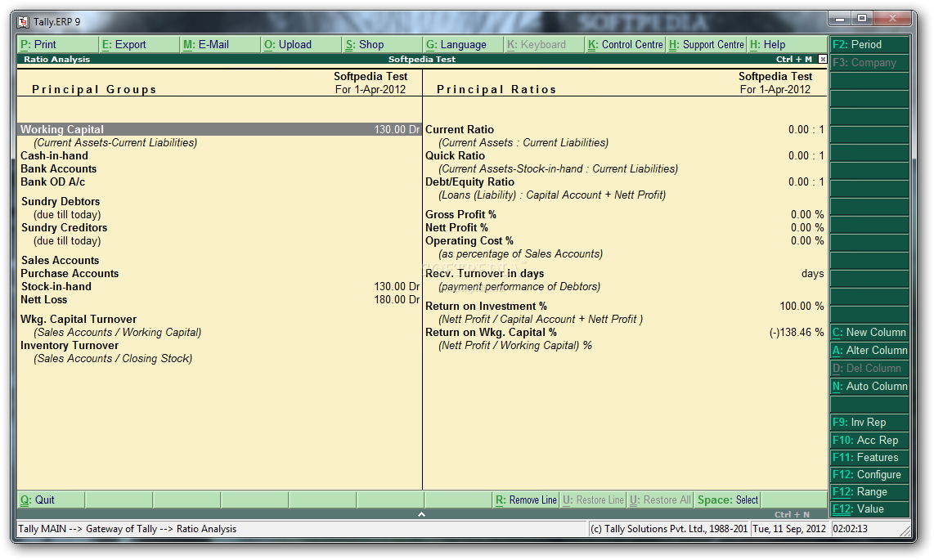This screenshot has width=934, height=560.
Task: Click A: Alter Column button
Action: [869, 351]
